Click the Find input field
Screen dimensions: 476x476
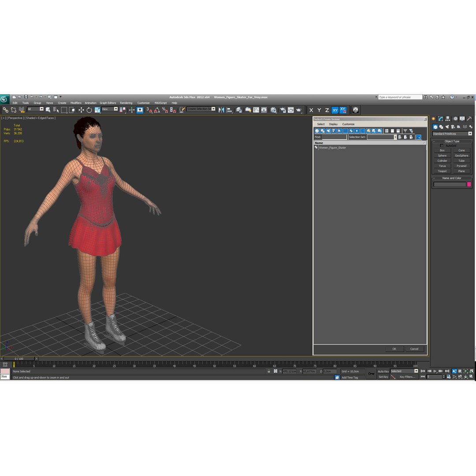(335, 137)
